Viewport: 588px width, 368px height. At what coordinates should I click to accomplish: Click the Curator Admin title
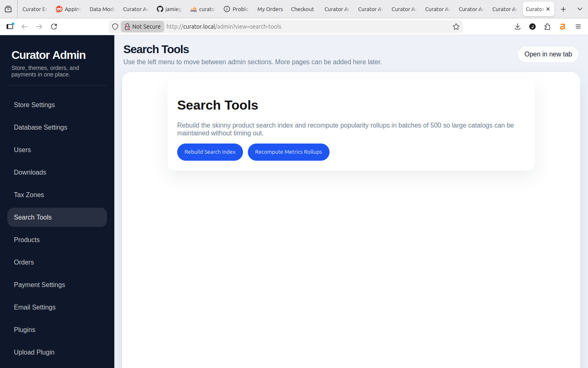[49, 55]
